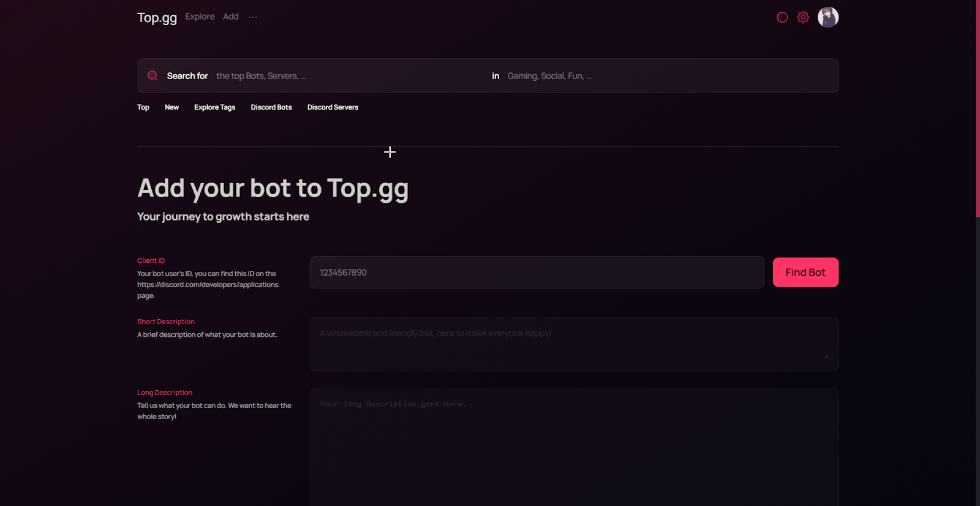This screenshot has width=980, height=506.
Task: Select the Top tab
Action: tap(143, 107)
